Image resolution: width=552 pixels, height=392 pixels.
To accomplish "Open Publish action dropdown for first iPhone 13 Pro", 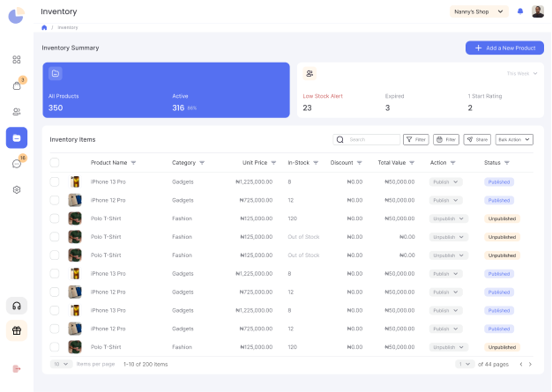I will pyautogui.click(x=445, y=182).
